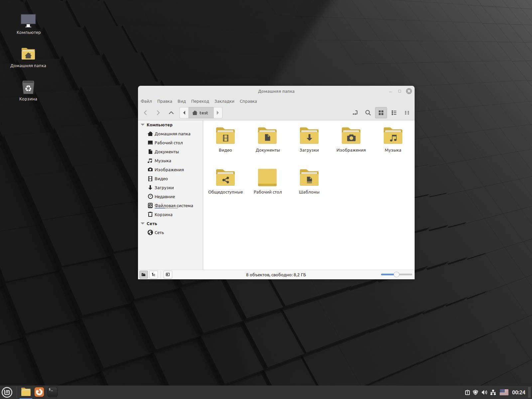
Task: Select the Корзина desktop icon
Action: tap(28, 87)
